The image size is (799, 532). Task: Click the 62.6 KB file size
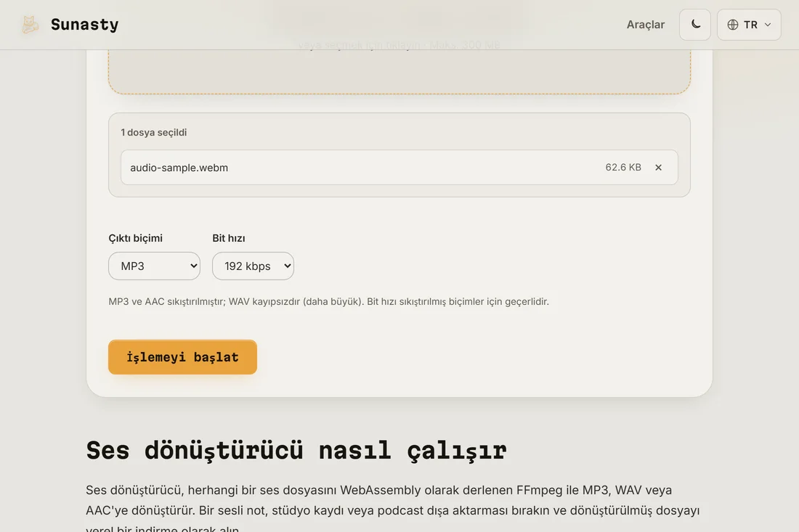click(622, 167)
